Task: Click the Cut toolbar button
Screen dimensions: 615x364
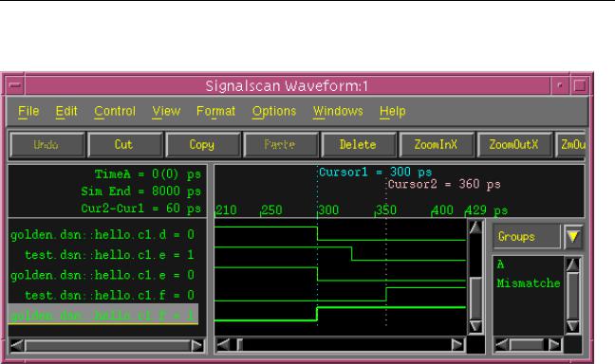Action: (124, 145)
